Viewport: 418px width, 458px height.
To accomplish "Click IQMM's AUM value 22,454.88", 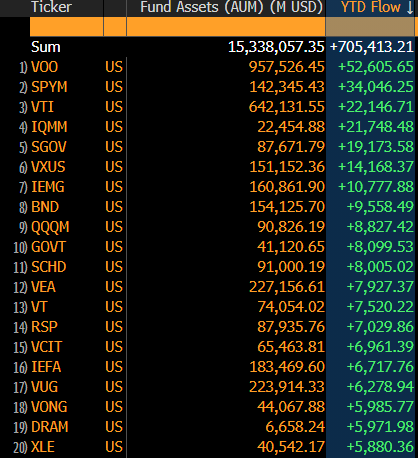I will 291,127.
